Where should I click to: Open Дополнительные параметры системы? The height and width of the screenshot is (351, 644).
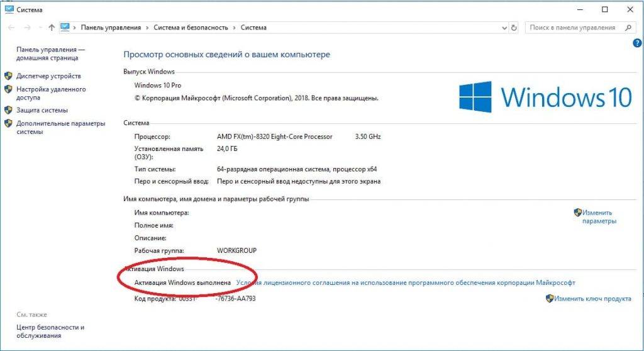tap(60, 128)
